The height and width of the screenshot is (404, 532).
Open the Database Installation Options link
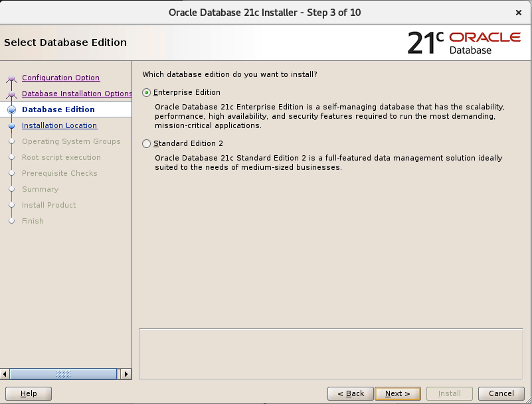tap(76, 93)
